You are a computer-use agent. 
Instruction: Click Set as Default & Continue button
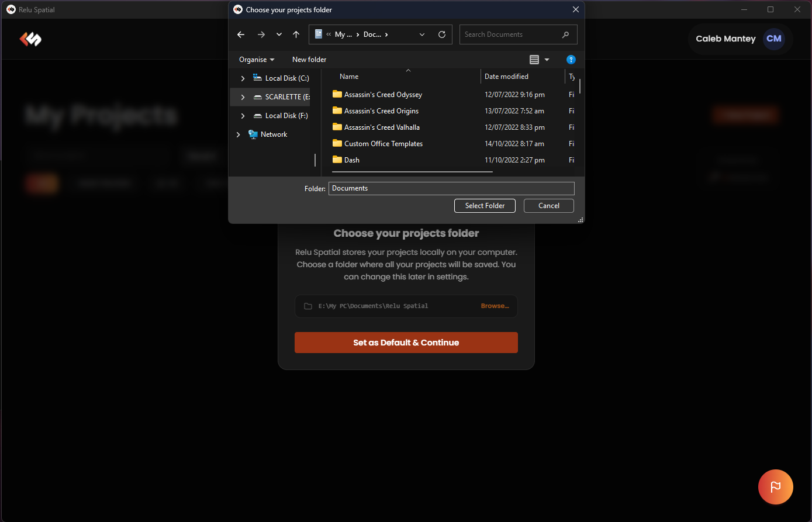[406, 343]
